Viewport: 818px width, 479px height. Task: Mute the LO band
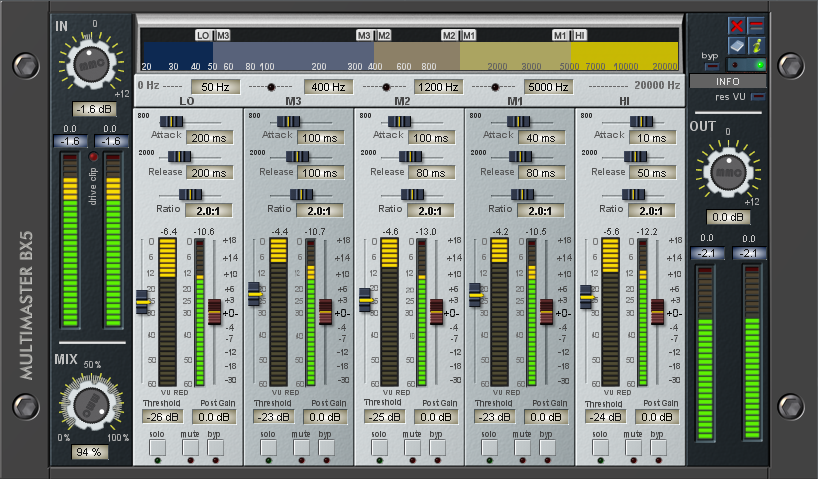[190, 447]
